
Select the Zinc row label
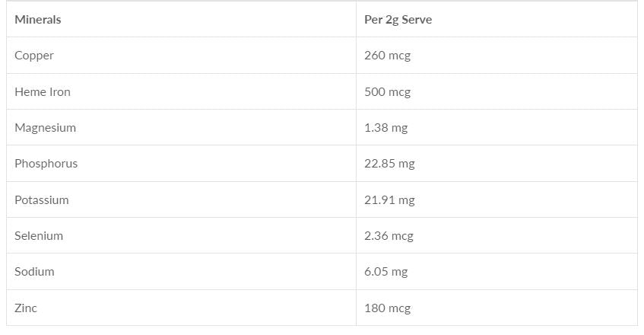[x=26, y=308]
